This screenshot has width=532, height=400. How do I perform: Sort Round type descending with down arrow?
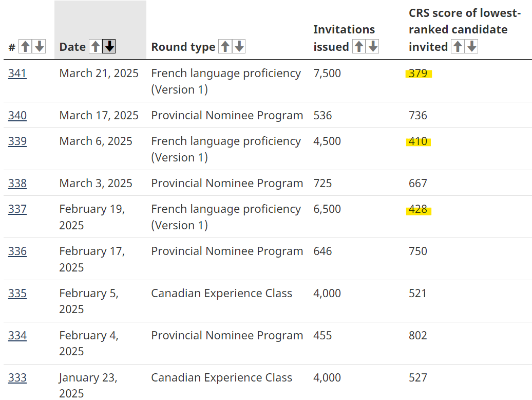tap(239, 47)
